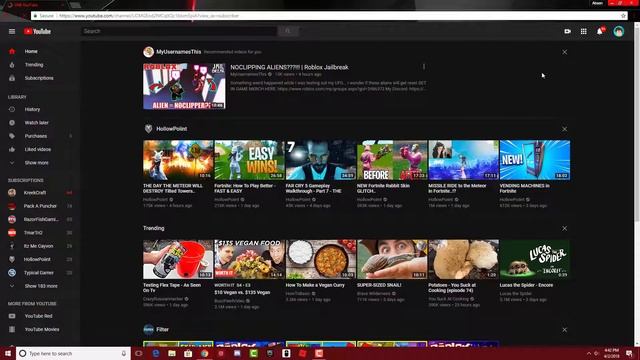The width and height of the screenshot is (640, 360).
Task: Launch Microsoft Edge from the taskbar
Action: [156, 353]
